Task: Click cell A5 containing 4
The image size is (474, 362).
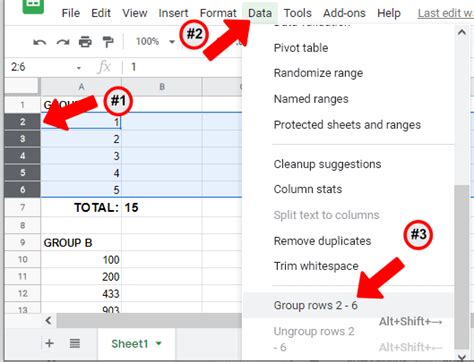Action: [81, 173]
